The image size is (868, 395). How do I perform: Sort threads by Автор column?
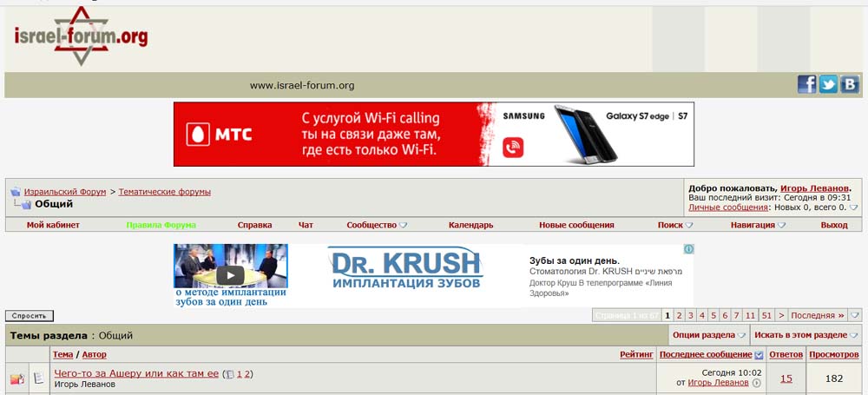[95, 354]
